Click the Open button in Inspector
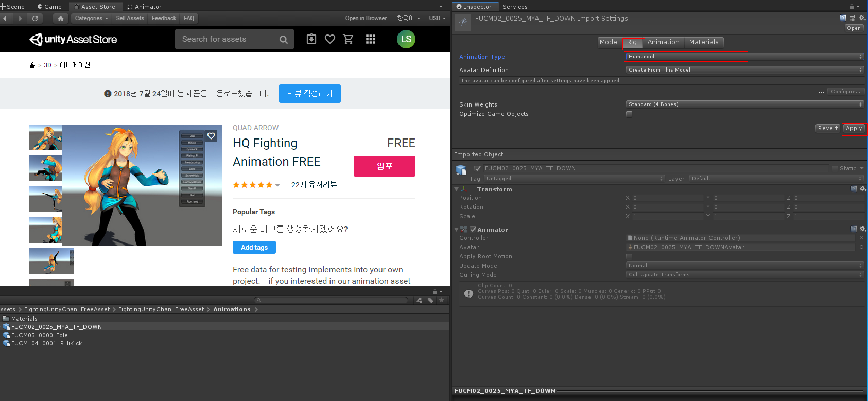Image resolution: width=868 pixels, height=401 pixels. coord(854,28)
